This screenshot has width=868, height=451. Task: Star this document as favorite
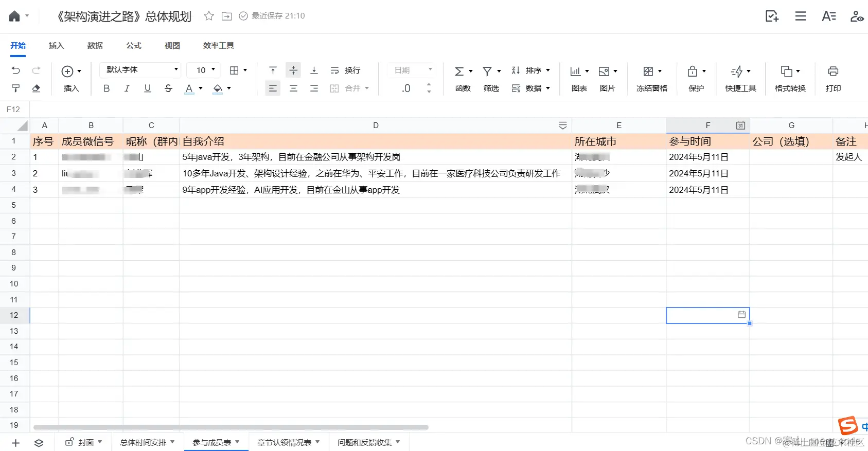[x=209, y=16]
